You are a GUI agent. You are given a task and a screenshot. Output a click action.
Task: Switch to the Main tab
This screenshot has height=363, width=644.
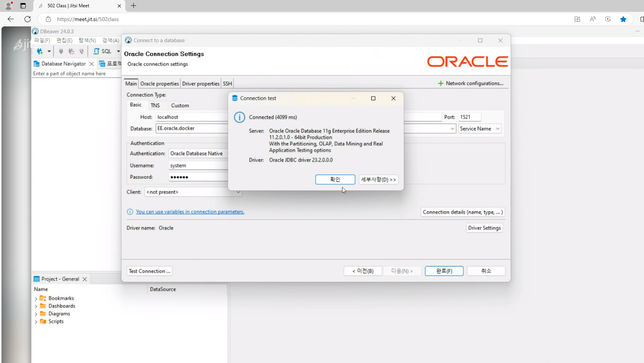[131, 83]
